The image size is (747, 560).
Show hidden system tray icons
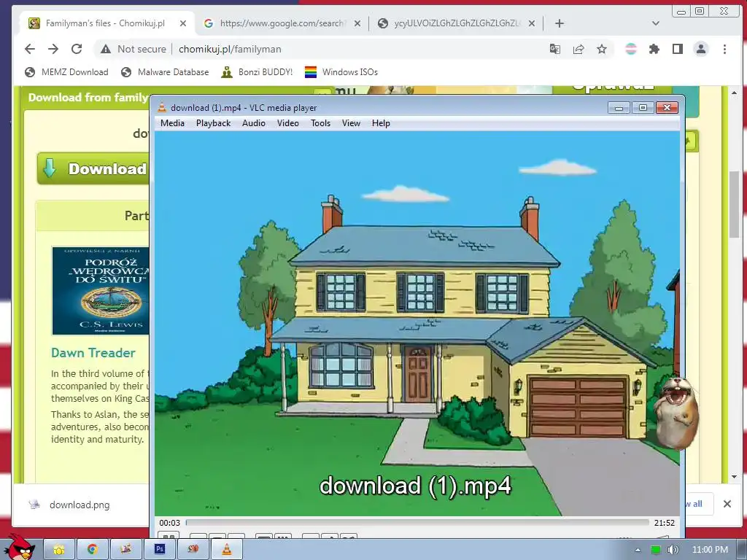coord(638,550)
